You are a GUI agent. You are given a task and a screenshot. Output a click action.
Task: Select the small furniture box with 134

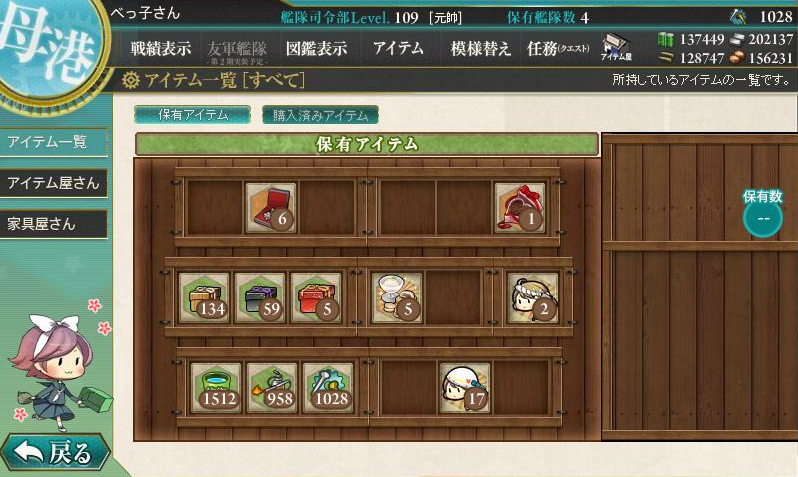click(x=204, y=298)
